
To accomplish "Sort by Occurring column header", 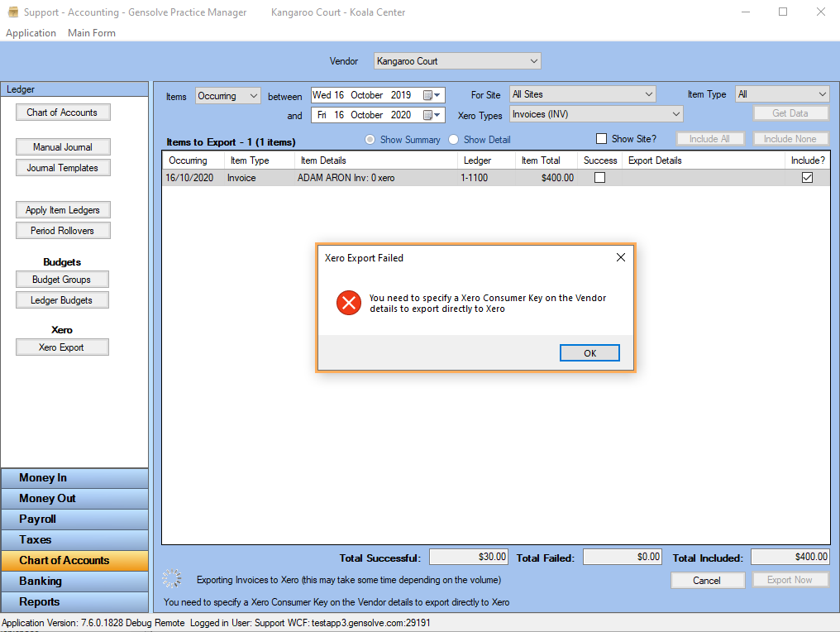I will 193,160.
